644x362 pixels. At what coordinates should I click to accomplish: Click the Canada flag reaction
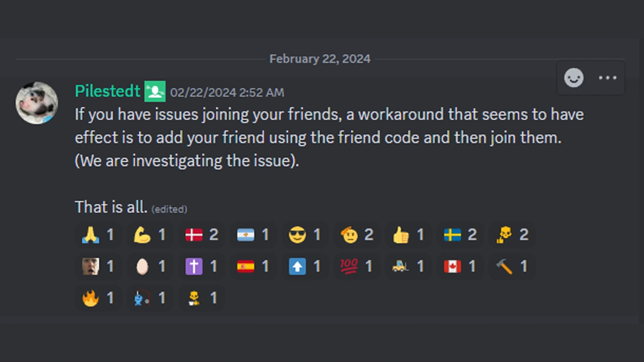[x=460, y=266]
